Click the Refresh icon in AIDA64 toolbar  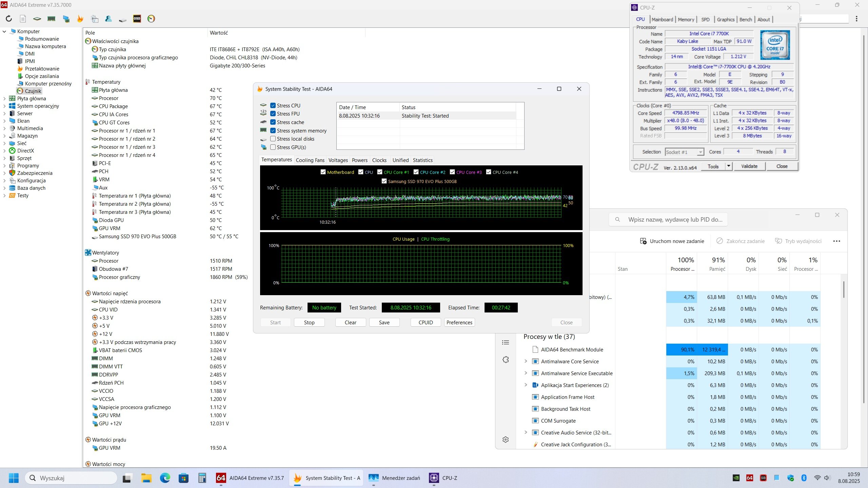9,19
